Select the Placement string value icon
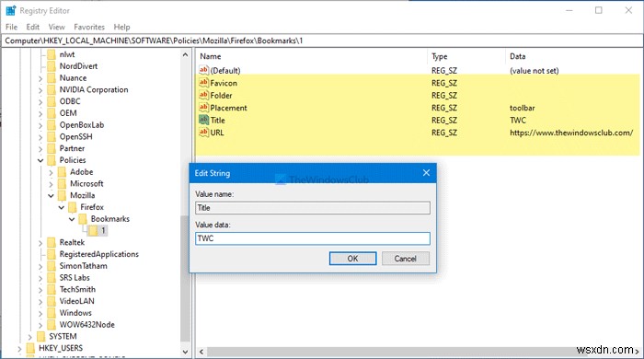Image resolution: width=644 pixels, height=359 pixels. point(203,107)
